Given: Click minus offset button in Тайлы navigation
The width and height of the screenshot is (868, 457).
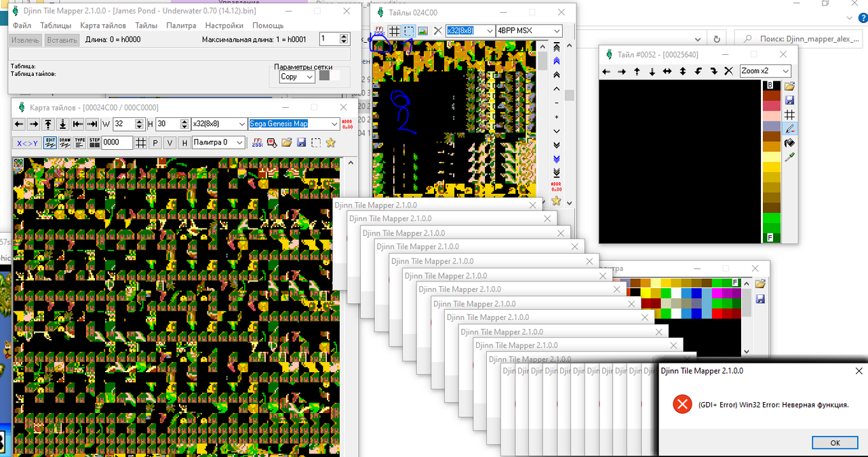Looking at the screenshot, I should pos(556,103).
